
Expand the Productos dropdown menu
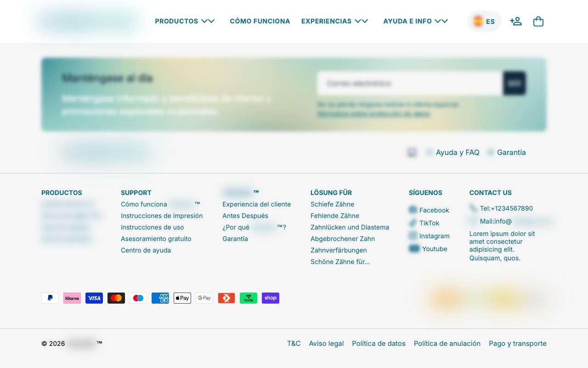point(185,21)
